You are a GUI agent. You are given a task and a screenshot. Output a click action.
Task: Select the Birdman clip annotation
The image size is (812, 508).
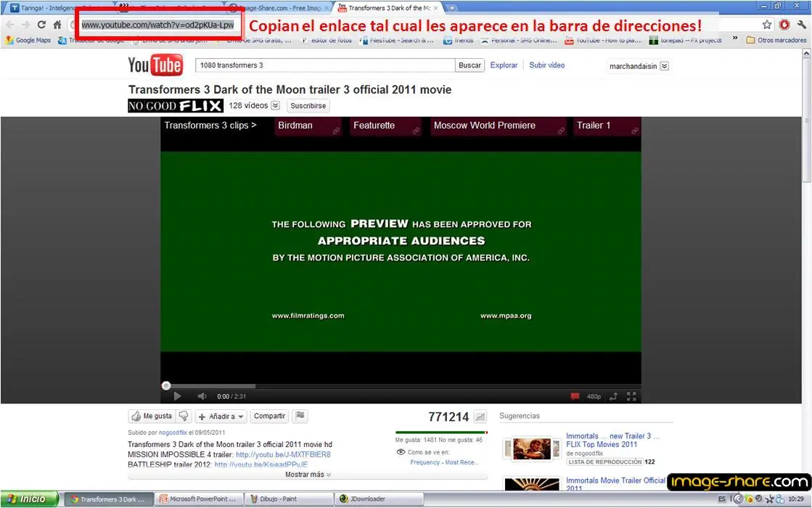point(308,126)
